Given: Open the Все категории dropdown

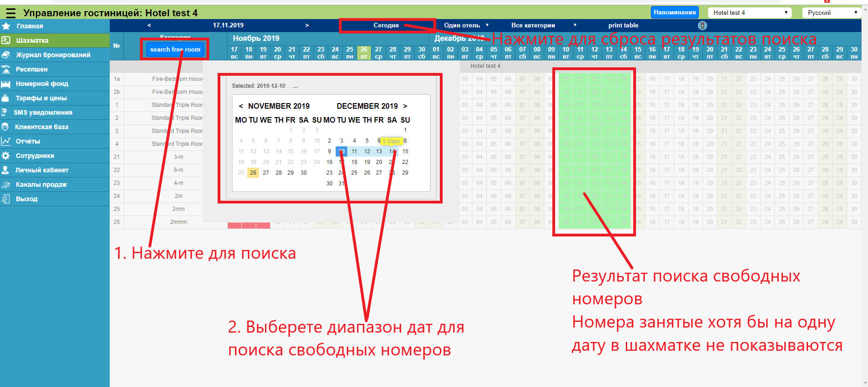Looking at the screenshot, I should [x=543, y=25].
